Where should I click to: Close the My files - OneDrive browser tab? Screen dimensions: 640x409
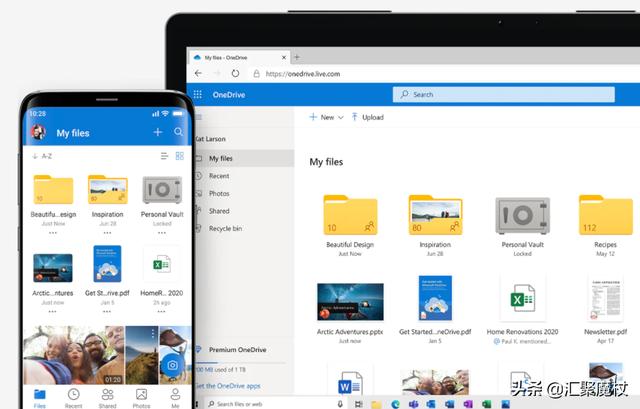click(x=284, y=58)
